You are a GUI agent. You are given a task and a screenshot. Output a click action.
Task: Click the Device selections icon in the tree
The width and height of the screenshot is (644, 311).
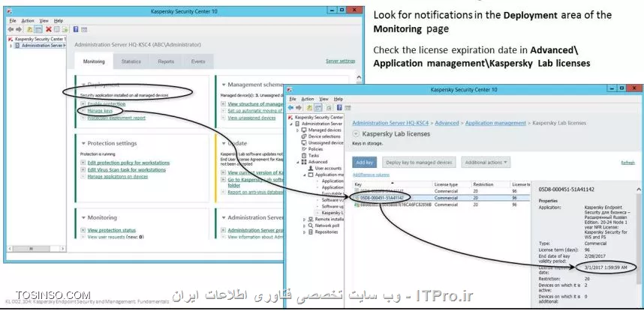pos(304,136)
